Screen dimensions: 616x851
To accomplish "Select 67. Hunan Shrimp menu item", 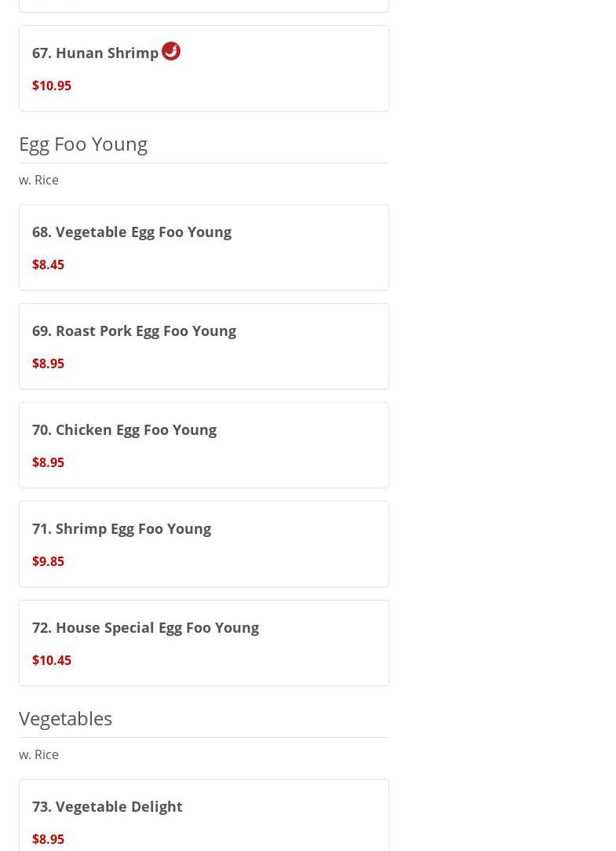I will pos(95,53).
